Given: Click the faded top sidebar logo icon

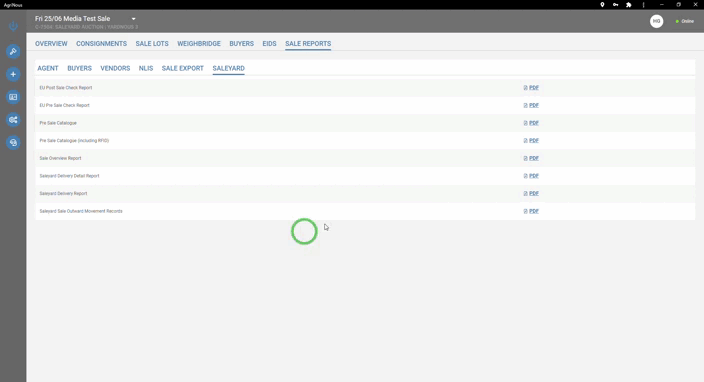Looking at the screenshot, I should click(13, 26).
